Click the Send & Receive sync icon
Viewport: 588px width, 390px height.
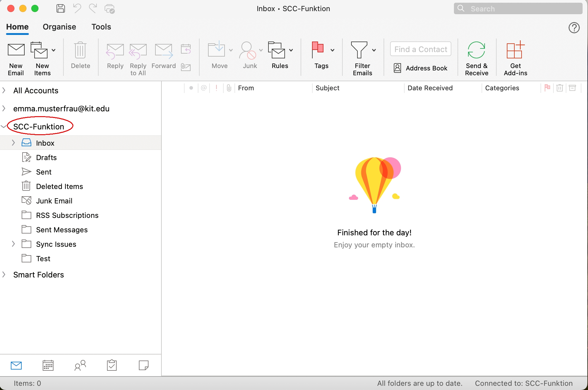(x=476, y=50)
